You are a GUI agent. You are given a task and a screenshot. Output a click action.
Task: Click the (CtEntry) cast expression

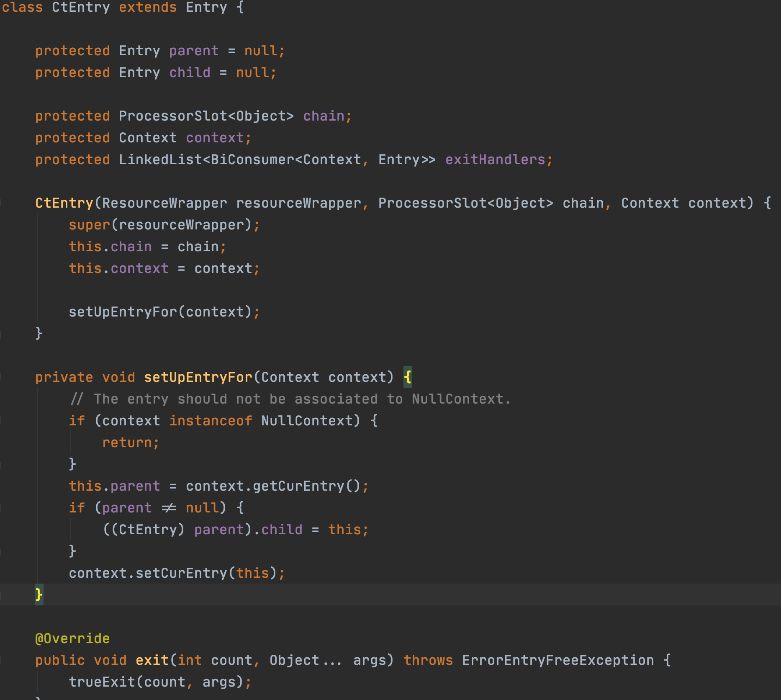[148, 530]
